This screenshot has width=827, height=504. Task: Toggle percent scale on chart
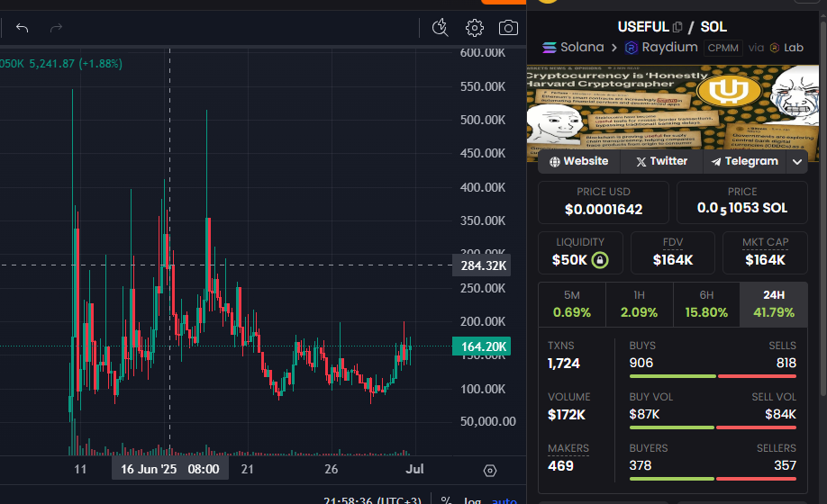446,500
